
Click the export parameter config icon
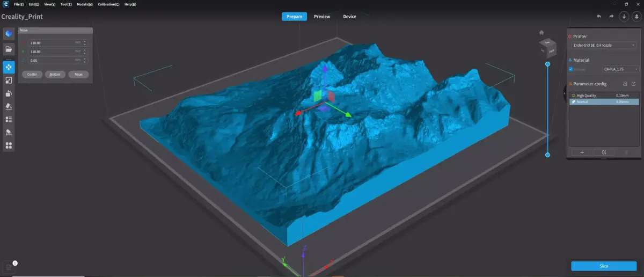633,84
